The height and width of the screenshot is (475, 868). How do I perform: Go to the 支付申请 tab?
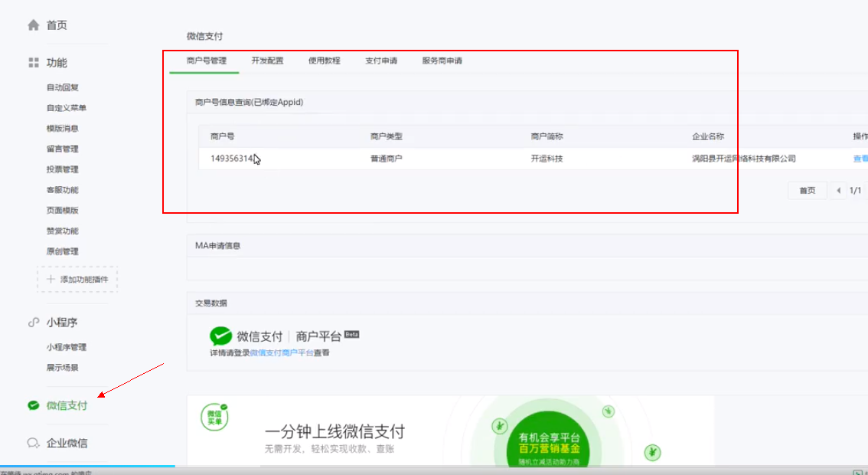click(381, 61)
